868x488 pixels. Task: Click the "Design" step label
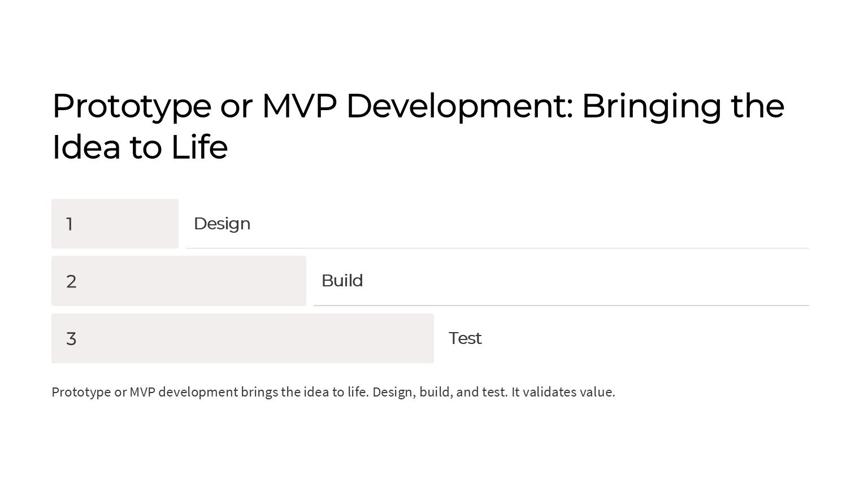click(222, 224)
